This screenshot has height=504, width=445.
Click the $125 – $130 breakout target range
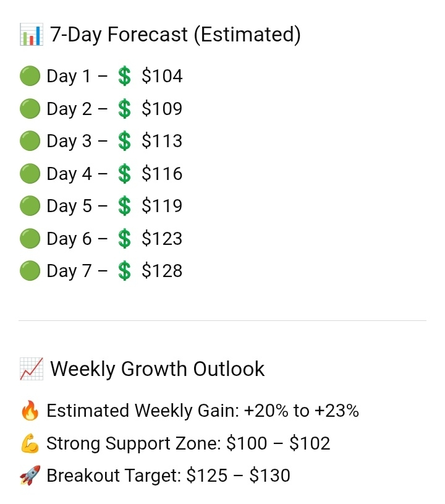[x=239, y=476]
